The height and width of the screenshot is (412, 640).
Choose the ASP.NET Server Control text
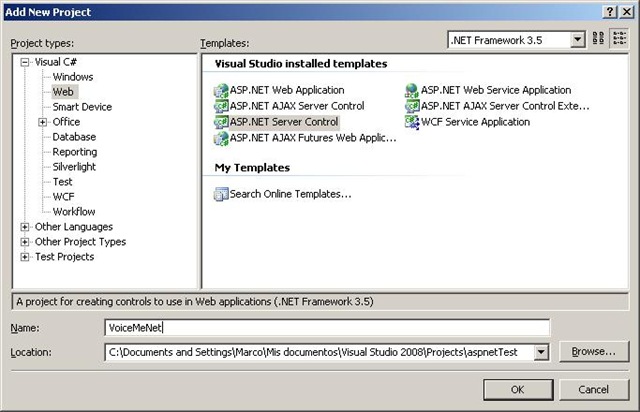tap(284, 122)
